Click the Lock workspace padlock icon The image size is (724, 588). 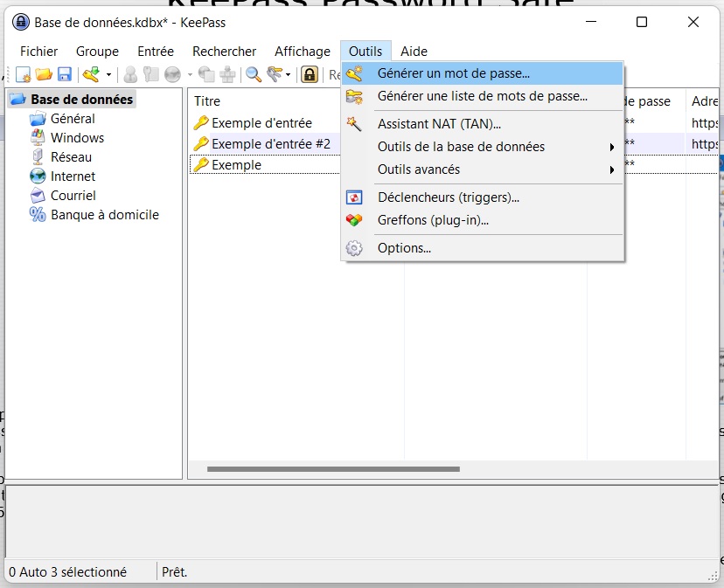(310, 75)
